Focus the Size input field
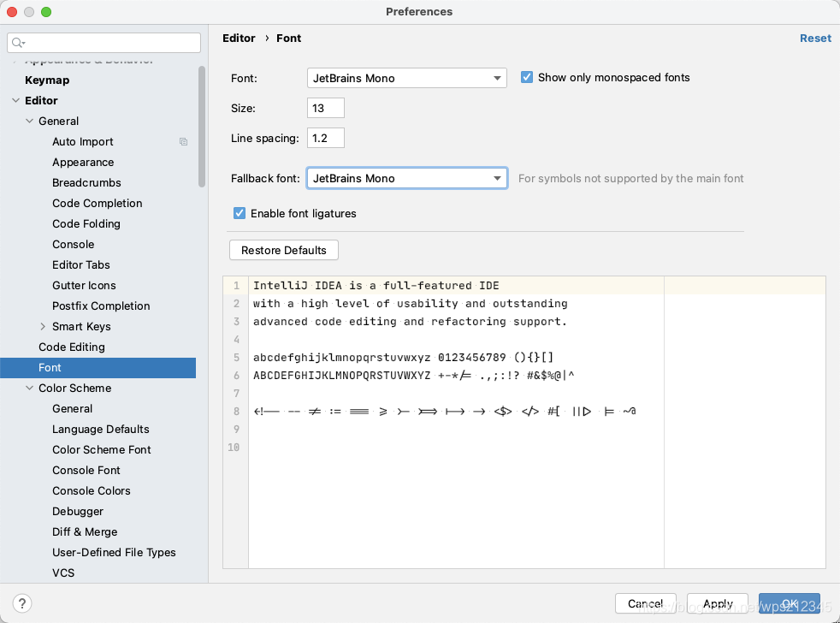840x623 pixels. (326, 109)
